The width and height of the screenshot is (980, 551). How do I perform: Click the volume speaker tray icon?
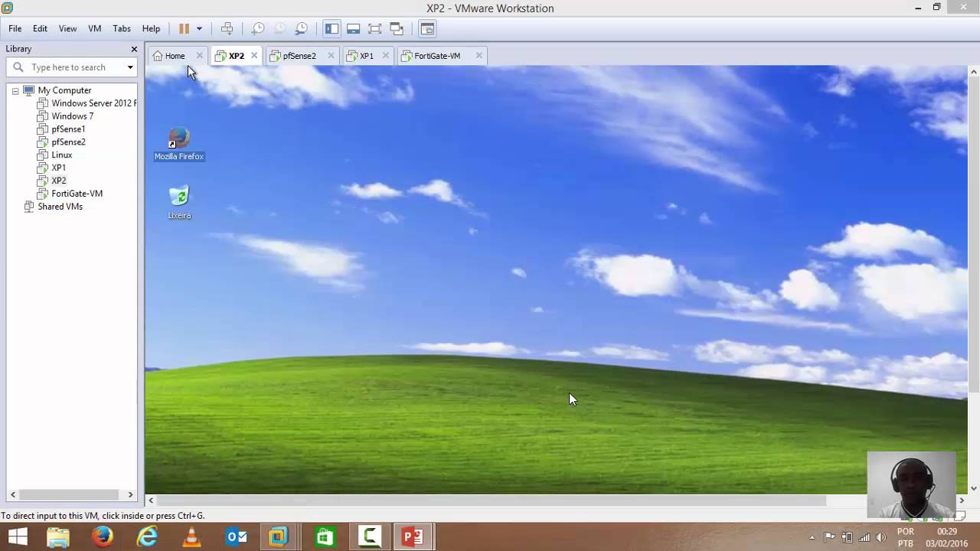[880, 538]
